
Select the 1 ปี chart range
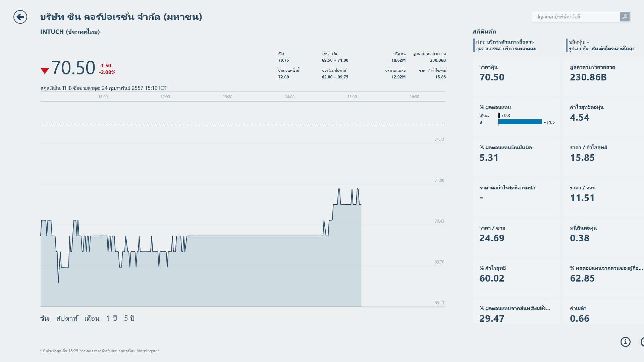112,318
